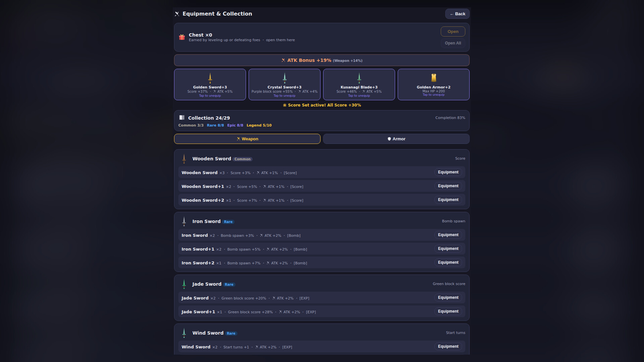The image size is (644, 362).
Task: Go back with the Back button
Action: pos(457,14)
